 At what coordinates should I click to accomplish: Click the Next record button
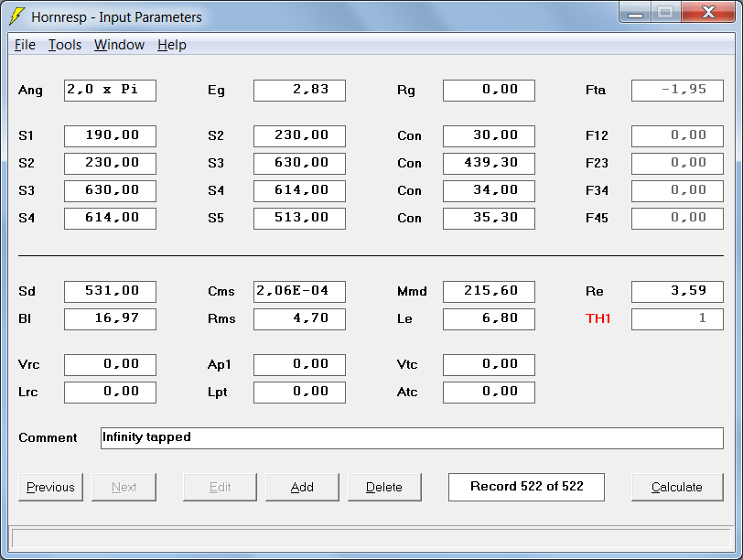[124, 487]
